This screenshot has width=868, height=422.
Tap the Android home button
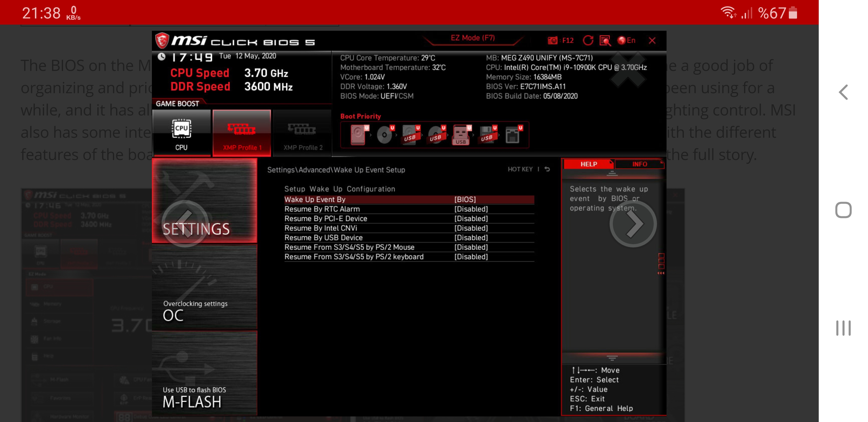[x=843, y=210]
